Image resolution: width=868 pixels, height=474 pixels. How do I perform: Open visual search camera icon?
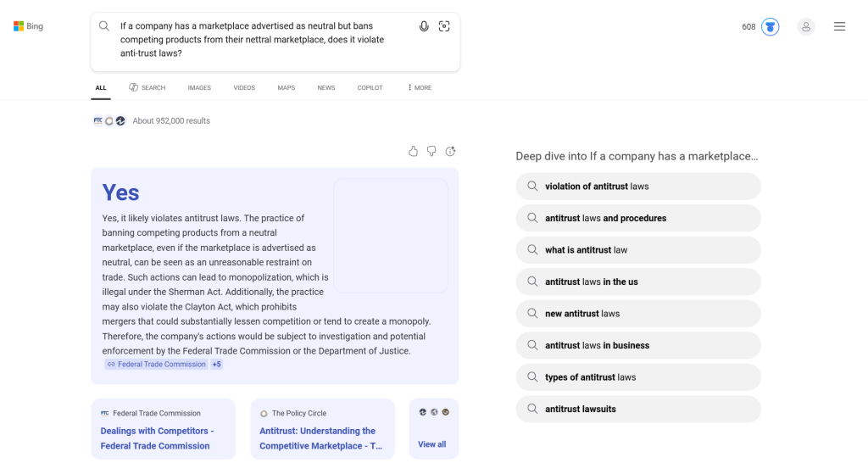pos(444,26)
